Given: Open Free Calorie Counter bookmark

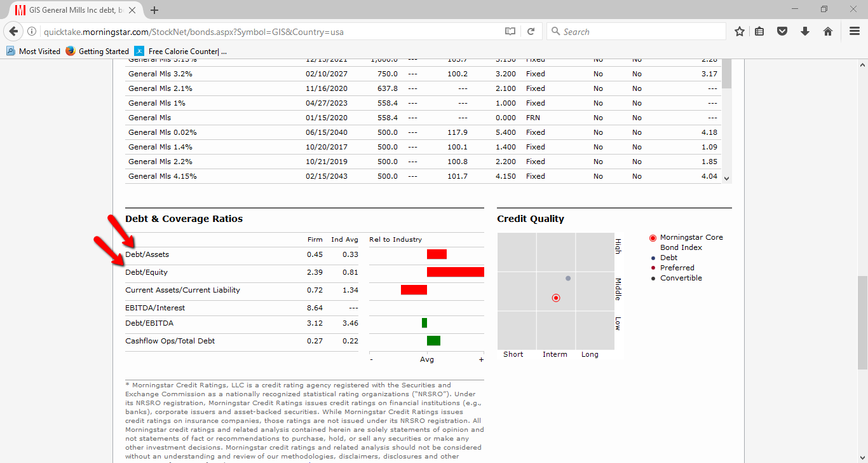Looking at the screenshot, I should pos(180,51).
